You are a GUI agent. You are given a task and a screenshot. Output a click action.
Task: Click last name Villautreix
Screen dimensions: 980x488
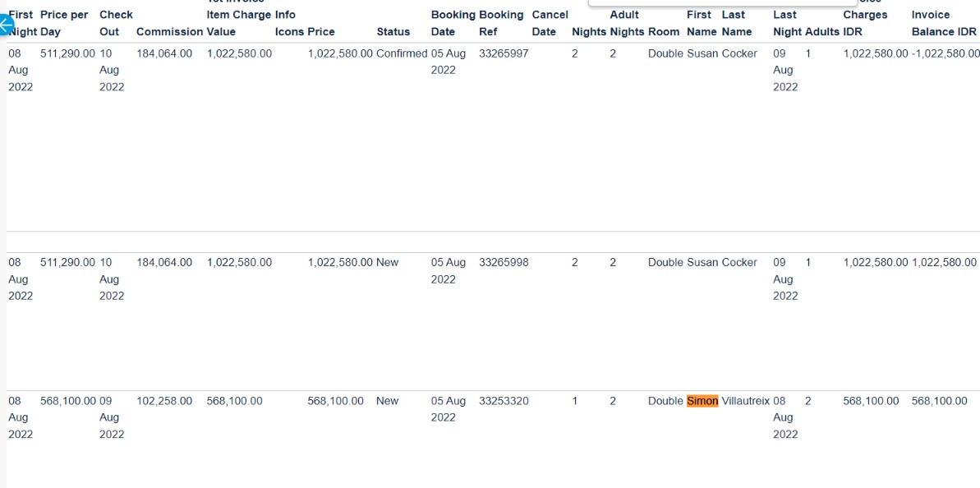(x=745, y=400)
